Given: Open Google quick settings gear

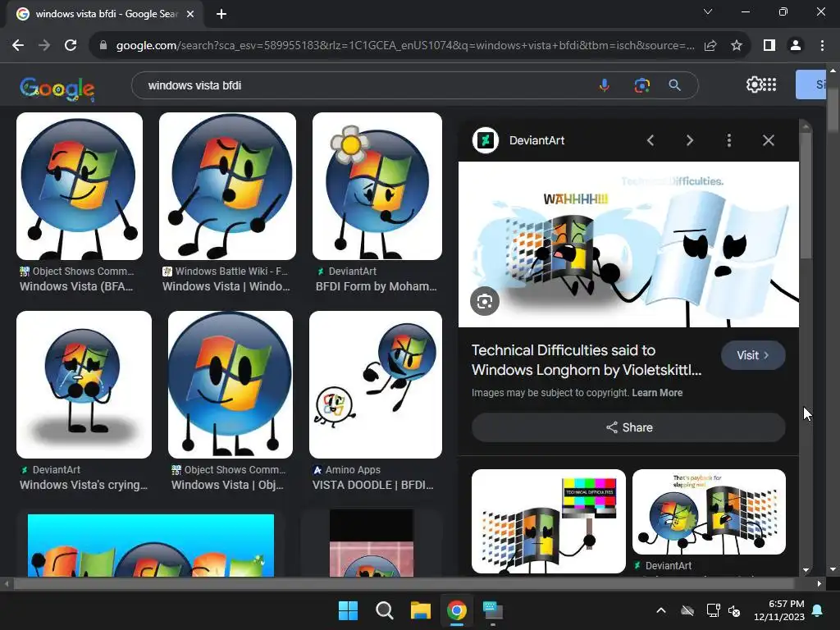Looking at the screenshot, I should (x=753, y=84).
